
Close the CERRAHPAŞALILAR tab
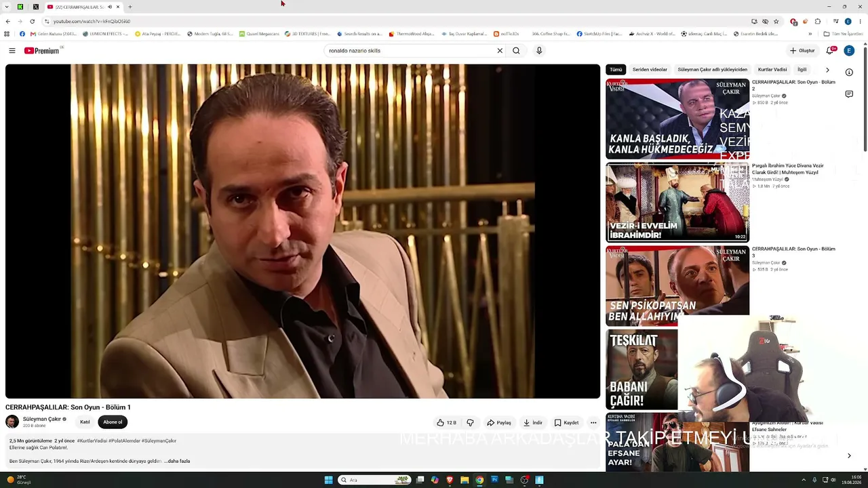118,7
